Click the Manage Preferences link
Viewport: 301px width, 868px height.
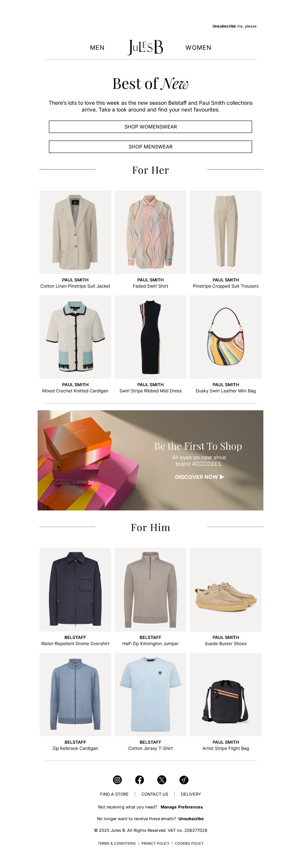pyautogui.click(x=182, y=807)
